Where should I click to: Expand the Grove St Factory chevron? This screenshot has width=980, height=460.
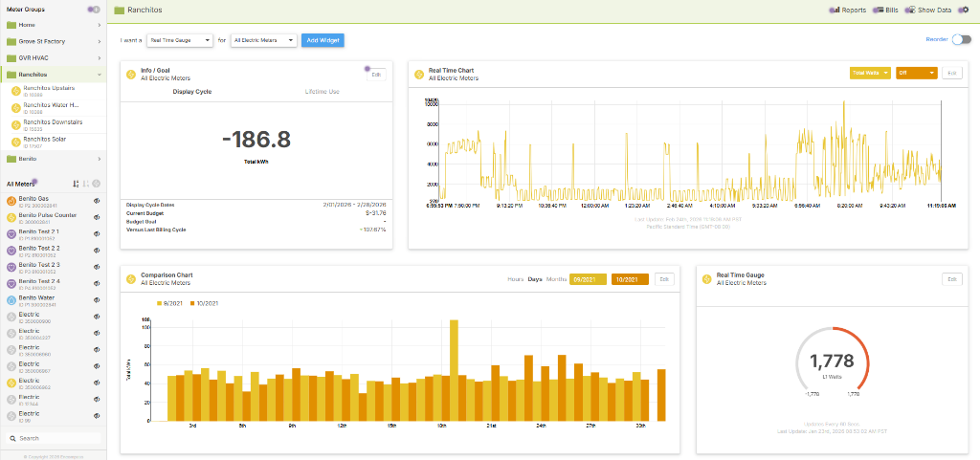click(x=100, y=42)
